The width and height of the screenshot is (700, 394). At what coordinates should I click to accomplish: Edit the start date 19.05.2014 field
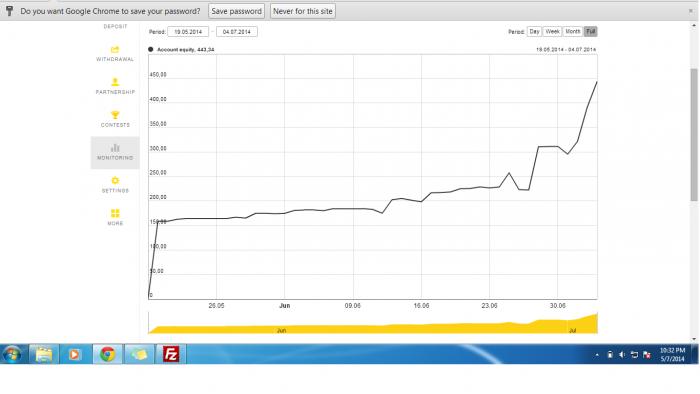click(188, 32)
